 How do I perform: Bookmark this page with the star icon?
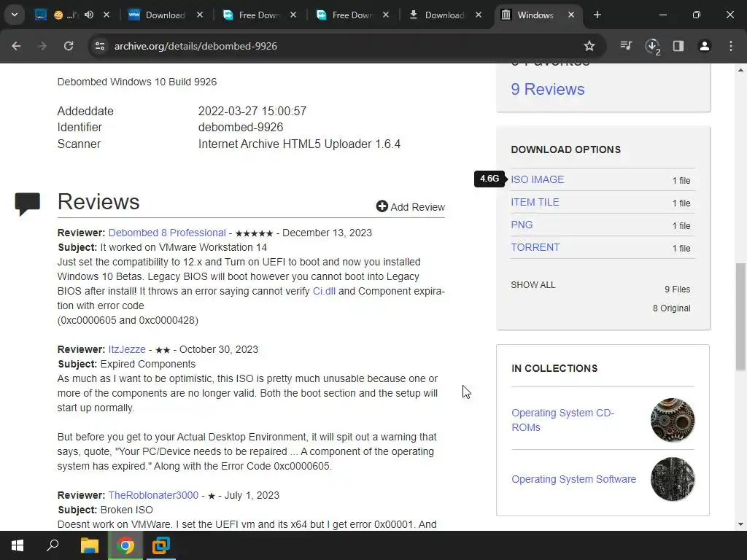pyautogui.click(x=589, y=46)
